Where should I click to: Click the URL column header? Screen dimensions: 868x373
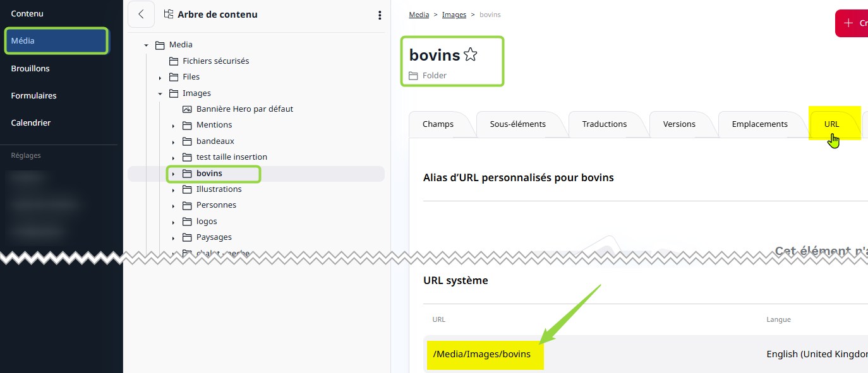(439, 320)
